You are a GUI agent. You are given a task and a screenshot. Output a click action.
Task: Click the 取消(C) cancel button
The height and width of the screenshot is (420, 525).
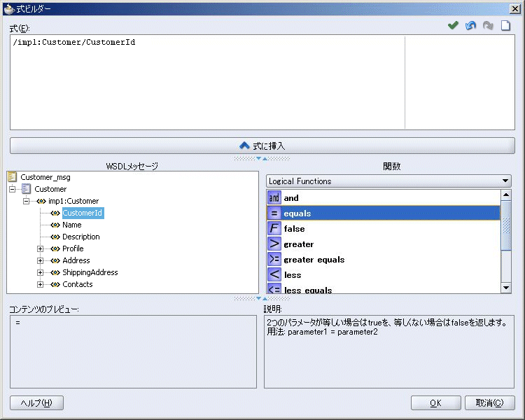pyautogui.click(x=489, y=403)
